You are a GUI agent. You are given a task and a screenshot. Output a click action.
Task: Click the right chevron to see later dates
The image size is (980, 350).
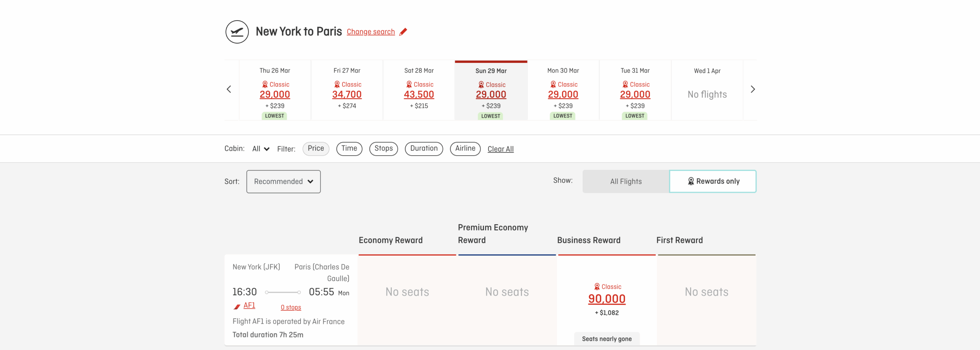(x=753, y=89)
